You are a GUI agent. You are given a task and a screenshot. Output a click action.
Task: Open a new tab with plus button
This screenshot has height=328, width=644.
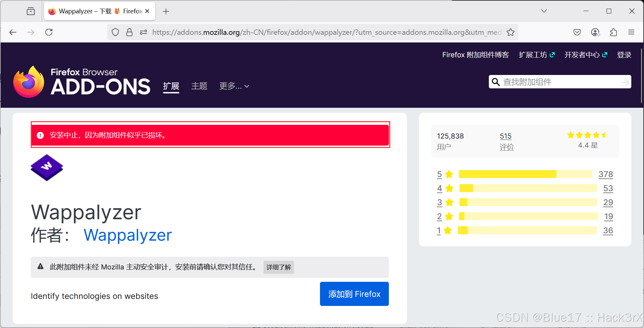point(166,11)
